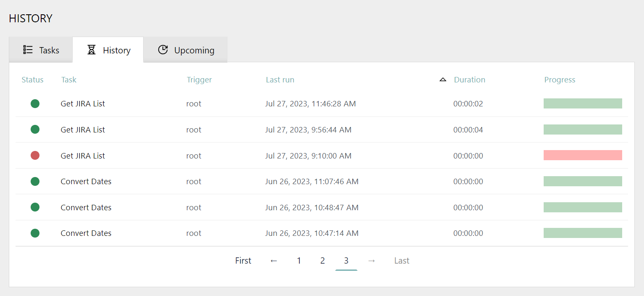Open the Upcoming tab
644x296 pixels.
(186, 50)
